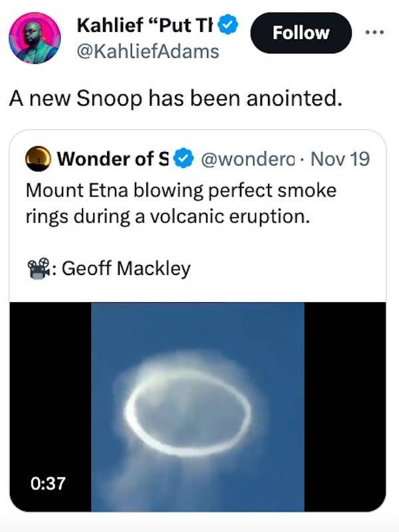This screenshot has width=399, height=532.
Task: Click the Geoff Mackley credit text
Action: (x=126, y=268)
